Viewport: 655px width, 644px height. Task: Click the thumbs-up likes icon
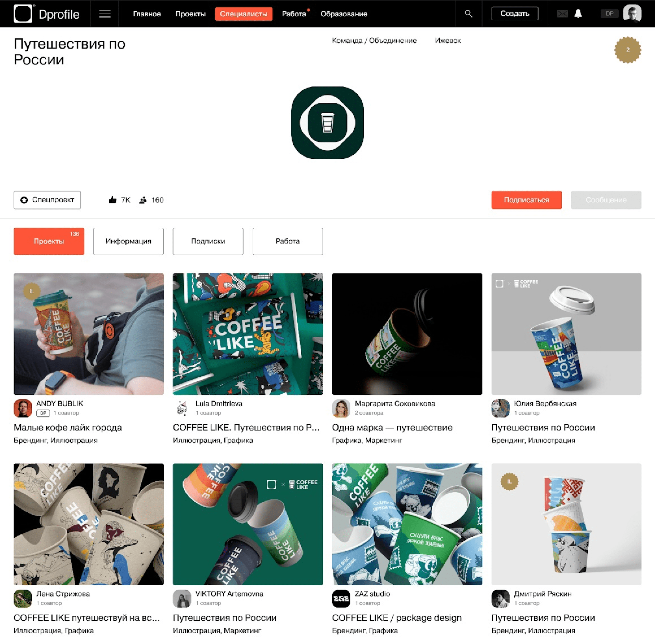pos(113,200)
